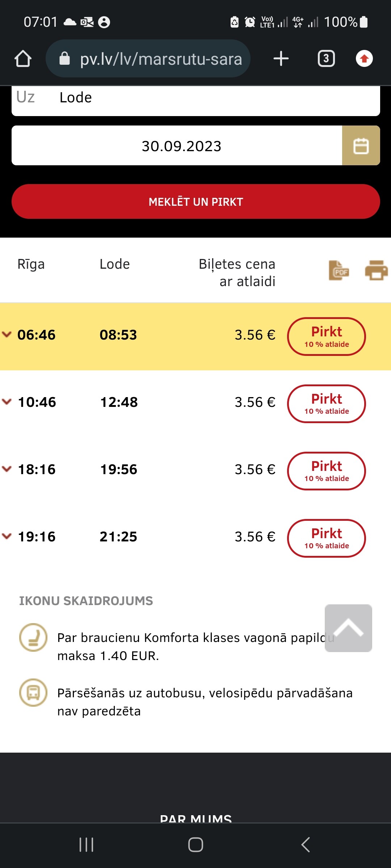This screenshot has height=868, width=391.
Task: Open the tab switcher showing 3 tabs
Action: point(326,59)
